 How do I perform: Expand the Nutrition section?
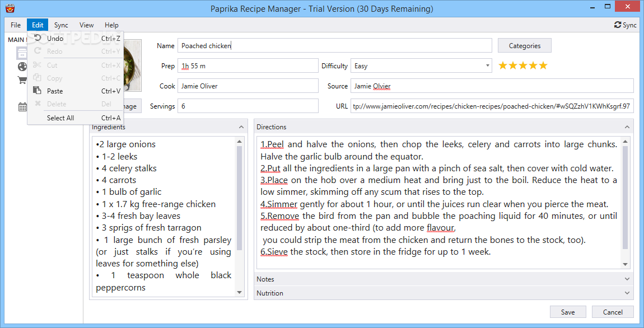point(444,293)
